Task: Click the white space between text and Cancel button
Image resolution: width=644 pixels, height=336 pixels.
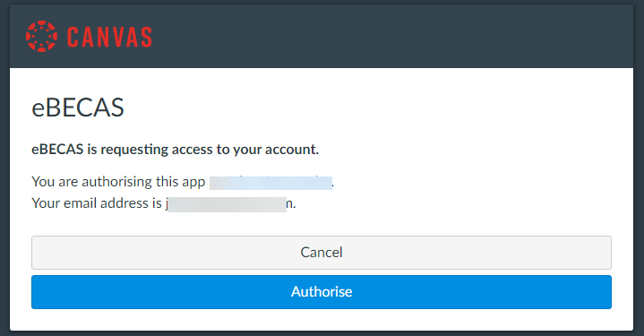Action: [322, 224]
